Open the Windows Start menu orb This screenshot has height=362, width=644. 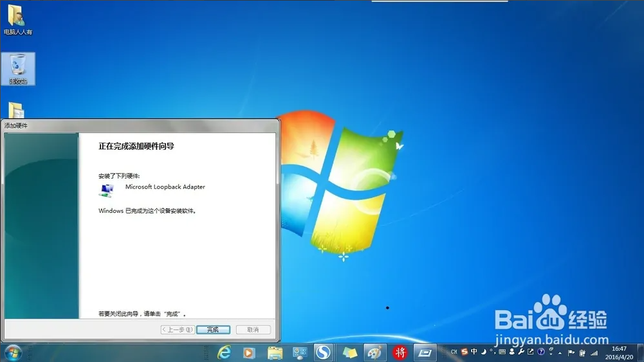[x=12, y=352]
